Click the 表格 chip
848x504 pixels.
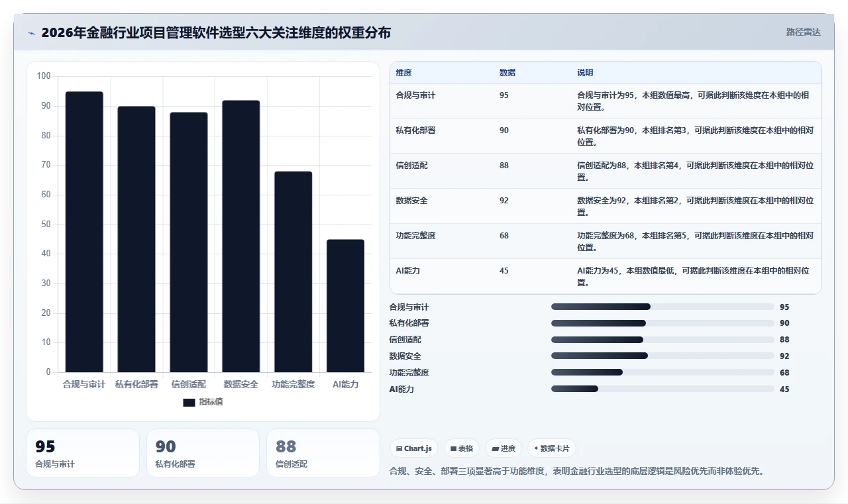point(462,448)
